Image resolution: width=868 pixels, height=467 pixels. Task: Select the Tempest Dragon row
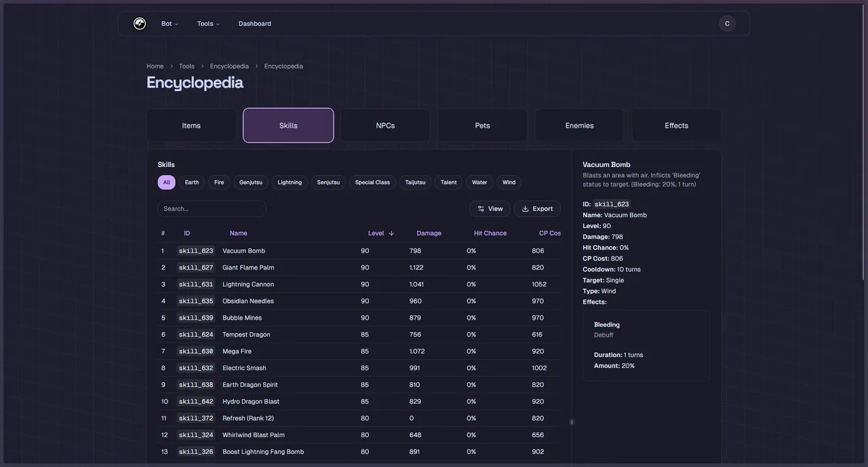pos(359,335)
